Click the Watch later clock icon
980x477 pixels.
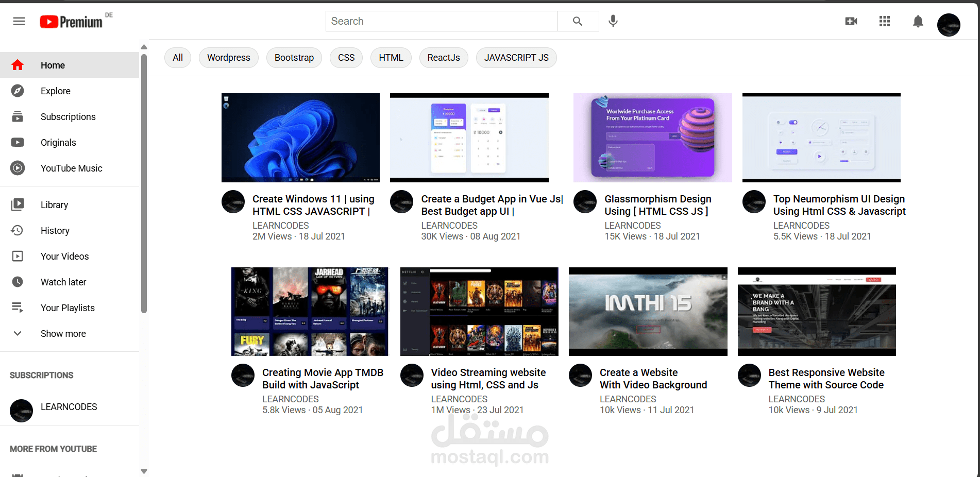click(x=18, y=282)
